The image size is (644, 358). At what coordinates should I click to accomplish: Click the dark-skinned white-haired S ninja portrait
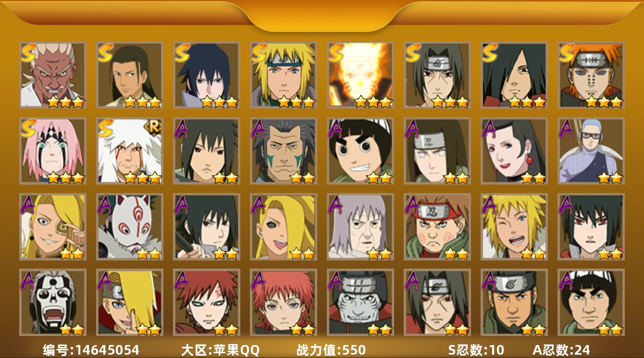[53, 75]
